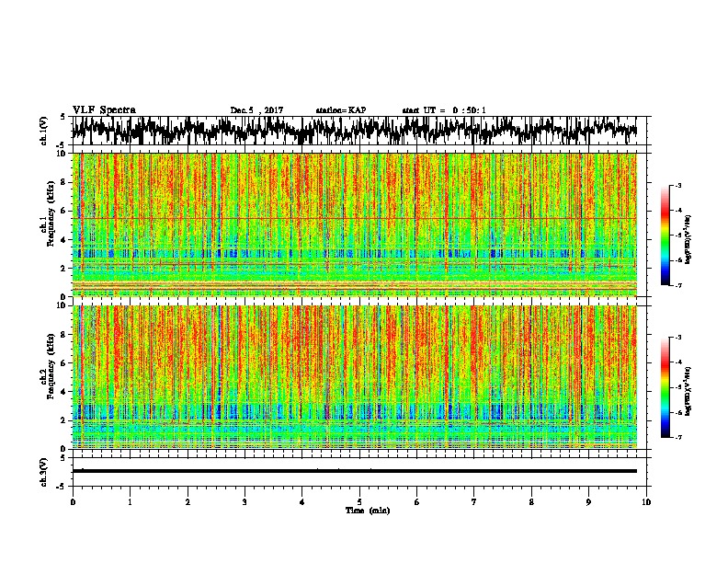
Task: Click time-axis tick label "0"
Action: coord(73,501)
